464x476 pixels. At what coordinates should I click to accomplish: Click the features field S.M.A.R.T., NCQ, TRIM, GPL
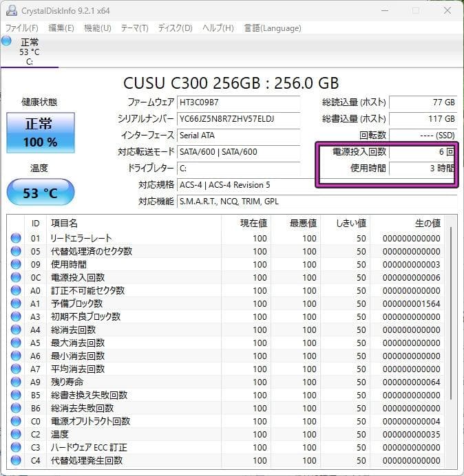pyautogui.click(x=317, y=202)
